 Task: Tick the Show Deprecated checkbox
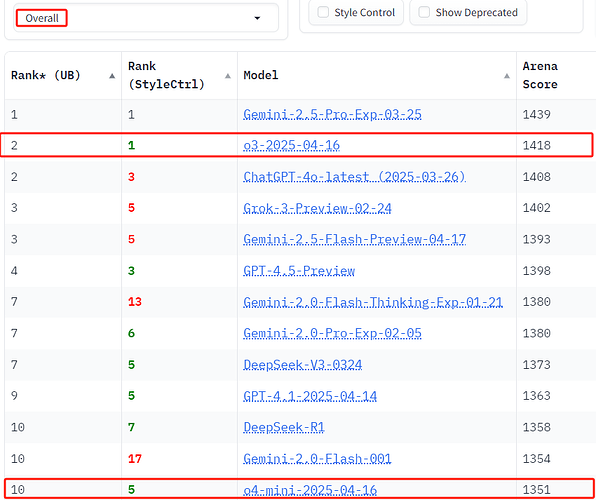(x=424, y=13)
